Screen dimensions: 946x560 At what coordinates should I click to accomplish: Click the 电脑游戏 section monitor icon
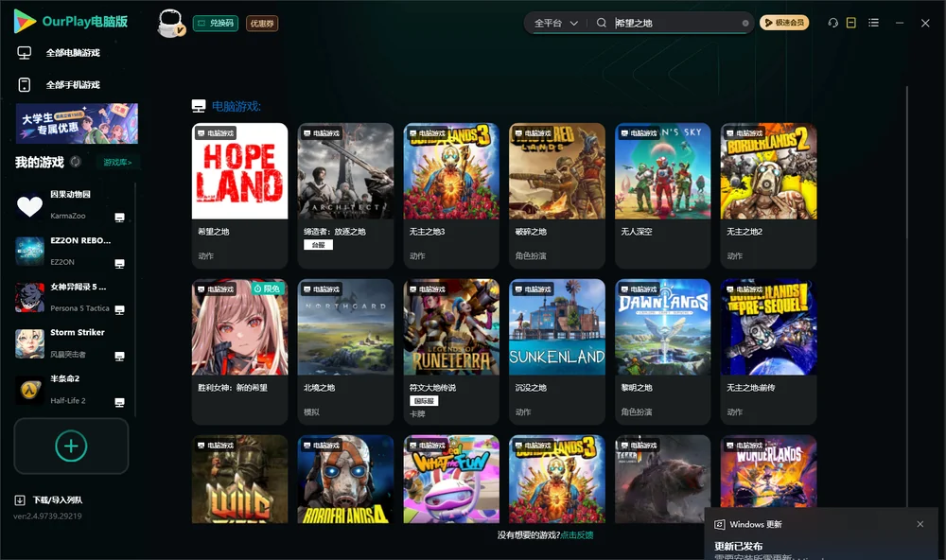[199, 106]
